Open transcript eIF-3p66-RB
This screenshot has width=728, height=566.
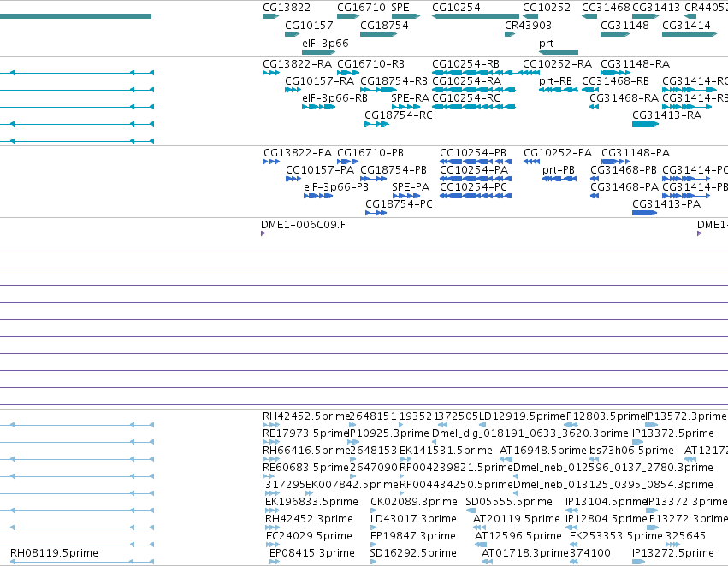tap(318, 107)
